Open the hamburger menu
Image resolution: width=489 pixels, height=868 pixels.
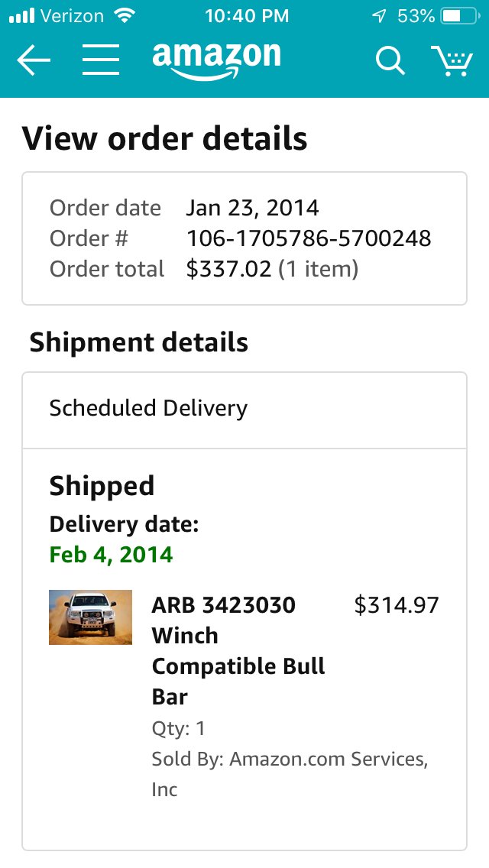pyautogui.click(x=101, y=60)
